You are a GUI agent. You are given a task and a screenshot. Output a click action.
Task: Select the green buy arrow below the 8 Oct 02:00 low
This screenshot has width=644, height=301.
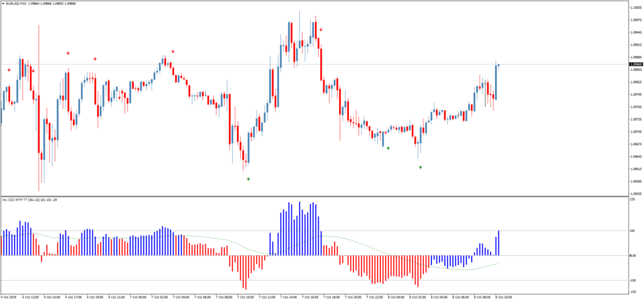pyautogui.click(x=420, y=167)
